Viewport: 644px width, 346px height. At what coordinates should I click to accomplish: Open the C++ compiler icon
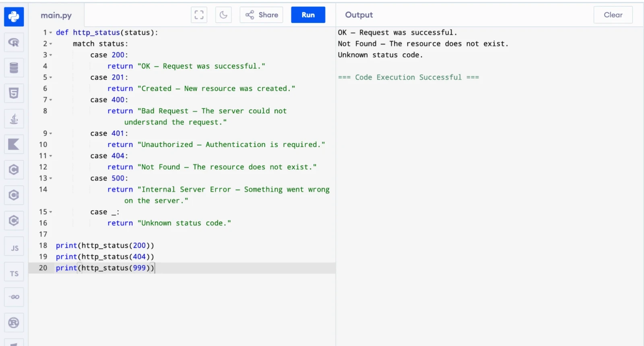point(14,195)
